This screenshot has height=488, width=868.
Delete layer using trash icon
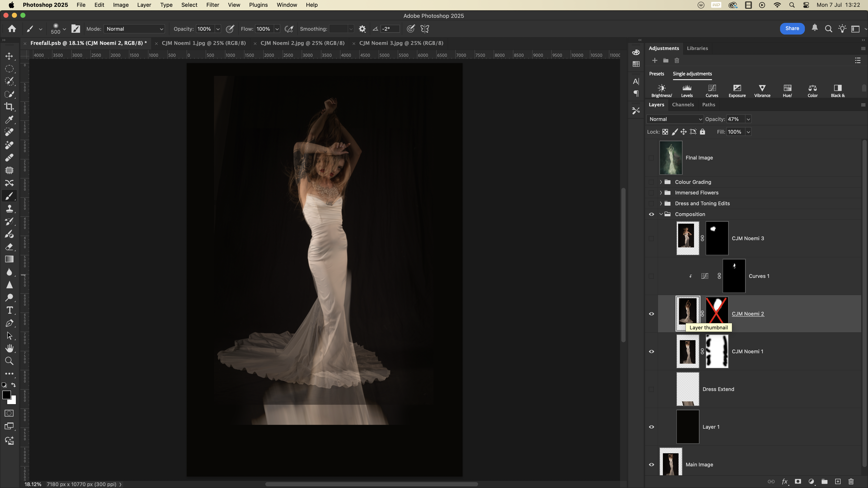pyautogui.click(x=851, y=481)
